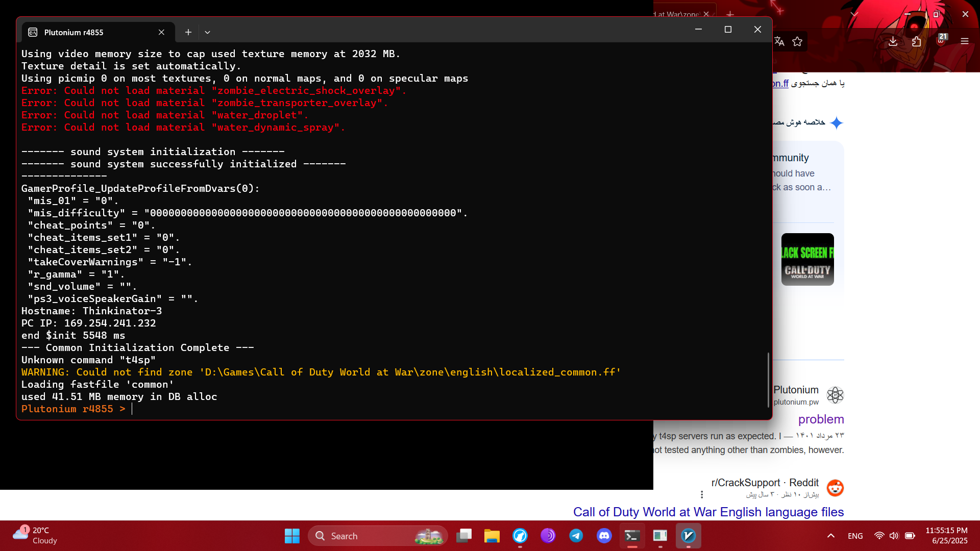Open the browser extensions puzzle icon
980x551 pixels.
click(x=917, y=41)
